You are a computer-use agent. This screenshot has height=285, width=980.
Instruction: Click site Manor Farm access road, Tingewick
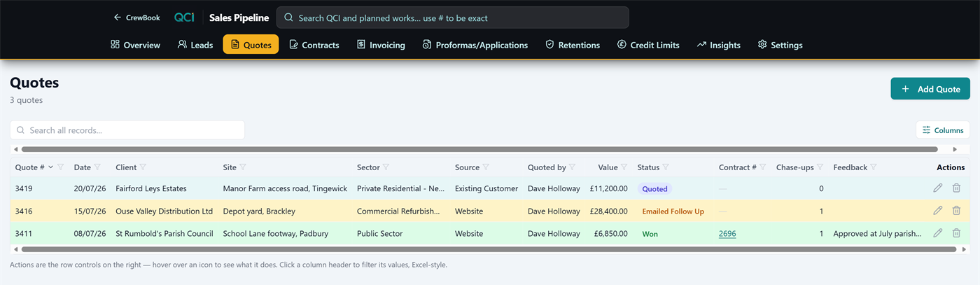[x=285, y=188]
